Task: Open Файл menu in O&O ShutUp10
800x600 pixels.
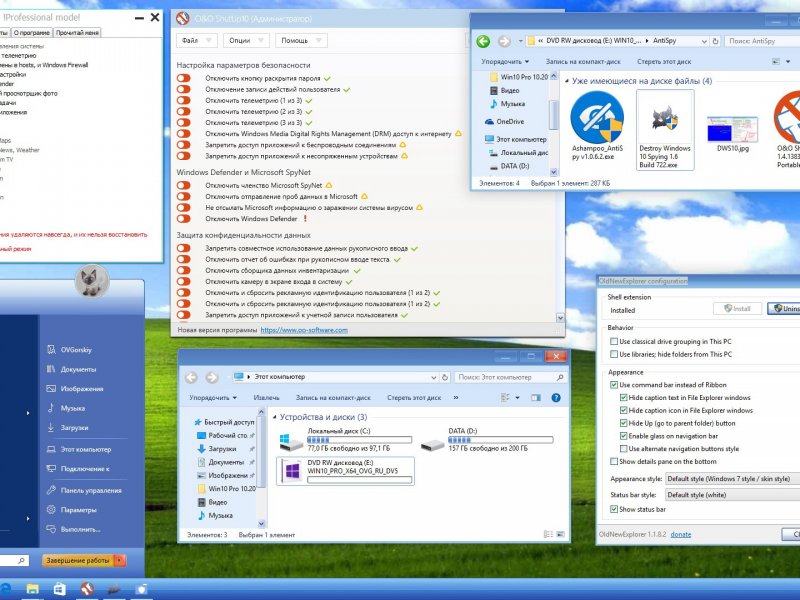Action: pos(197,40)
